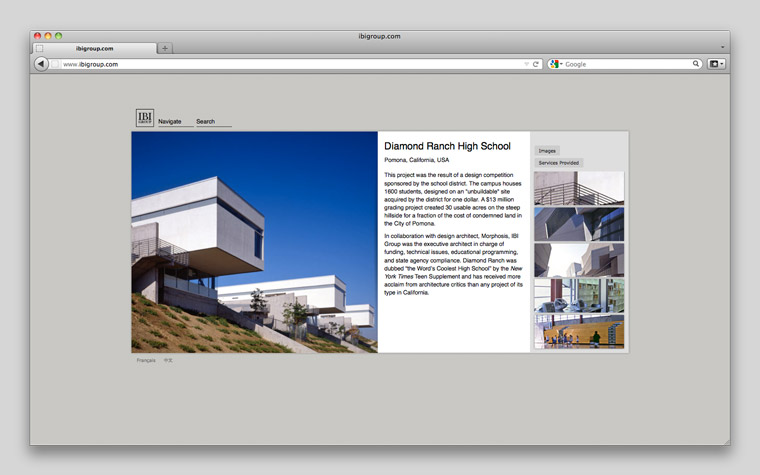This screenshot has width=760, height=475.
Task: Open the first thumbnail with the railing
Action: (x=578, y=188)
